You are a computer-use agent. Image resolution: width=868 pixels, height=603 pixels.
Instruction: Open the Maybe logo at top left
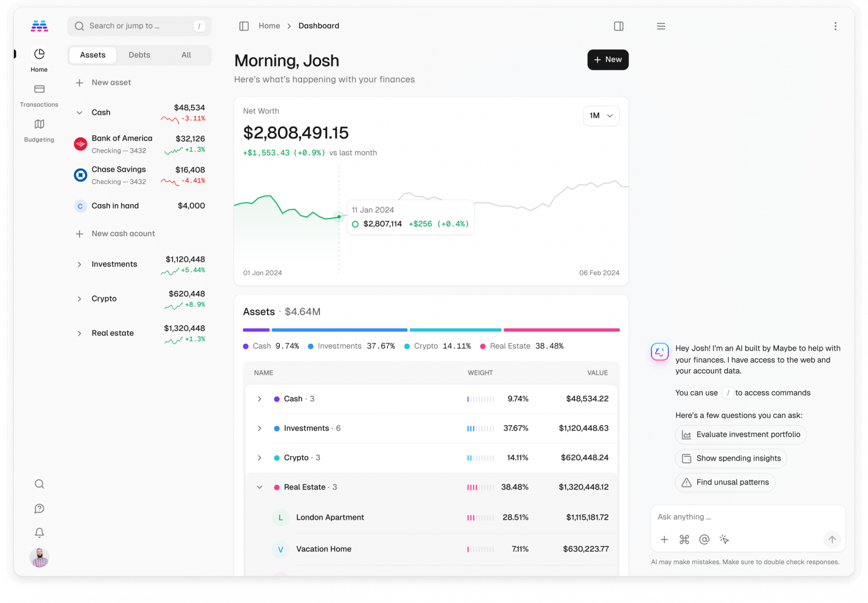click(x=39, y=26)
